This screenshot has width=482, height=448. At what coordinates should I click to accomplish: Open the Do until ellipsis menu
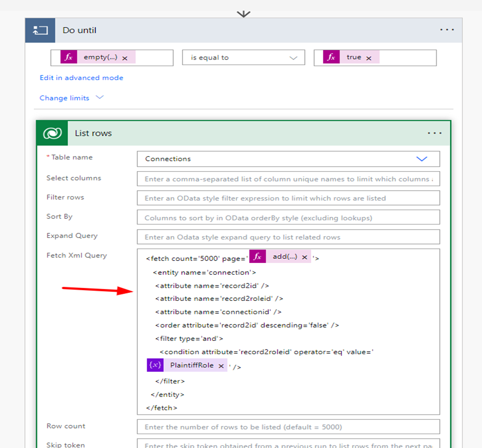447,30
